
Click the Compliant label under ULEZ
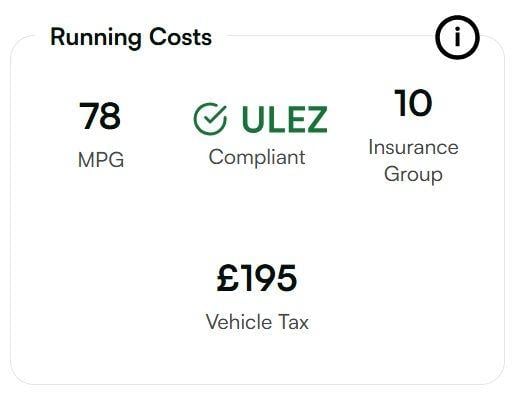point(257,157)
